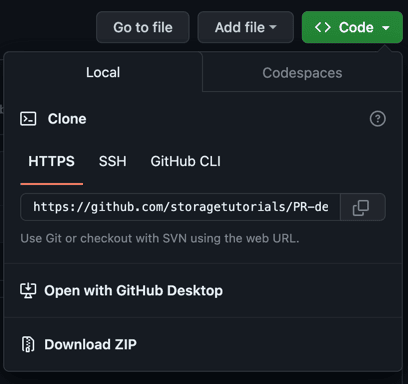Choose the SSH clone option
Image resolution: width=408 pixels, height=384 pixels.
point(113,161)
